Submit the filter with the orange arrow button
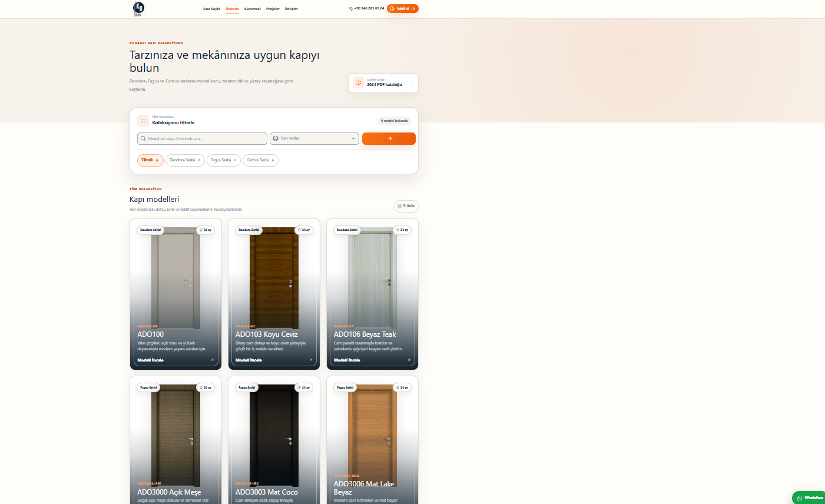Screen dimensions: 825x504 click(389, 138)
